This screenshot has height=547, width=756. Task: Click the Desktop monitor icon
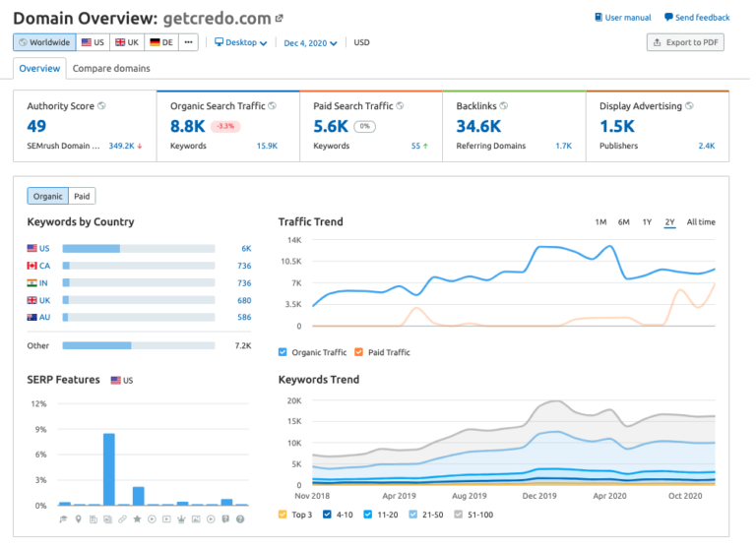(219, 42)
